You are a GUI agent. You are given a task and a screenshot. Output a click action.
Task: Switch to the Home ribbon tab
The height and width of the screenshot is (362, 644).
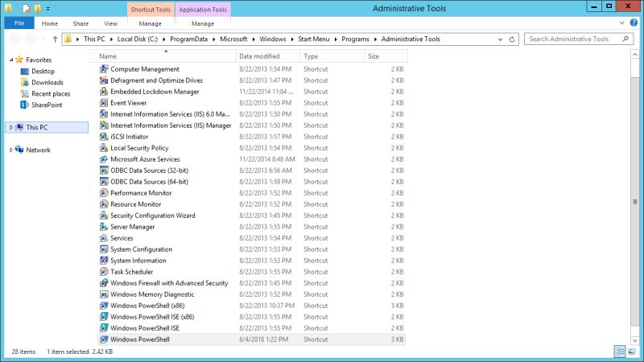(x=50, y=23)
